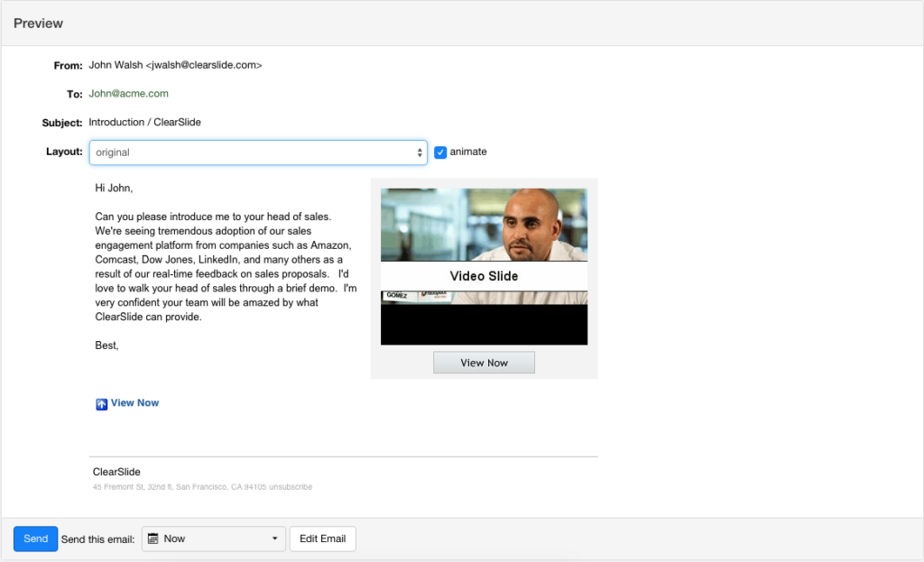
Task: Click the Edit Email button
Action: coord(322,539)
